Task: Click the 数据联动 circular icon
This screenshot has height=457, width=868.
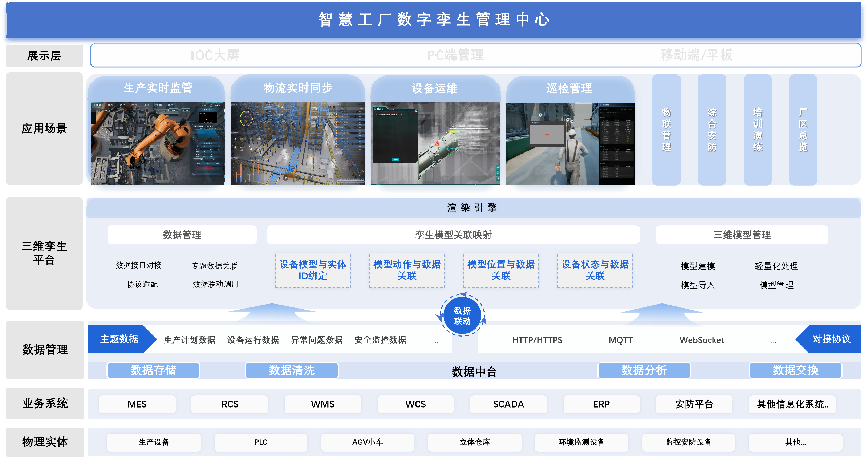Action: (462, 316)
